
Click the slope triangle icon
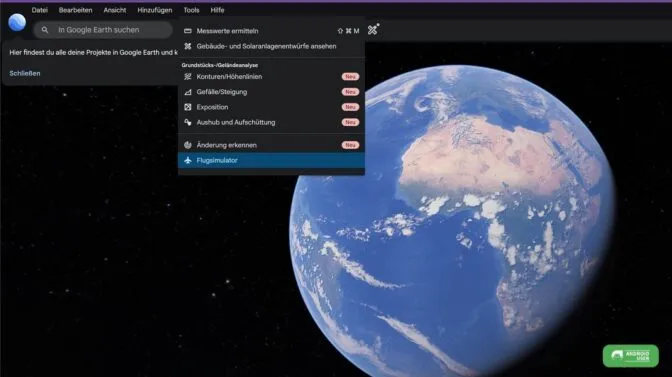point(188,92)
